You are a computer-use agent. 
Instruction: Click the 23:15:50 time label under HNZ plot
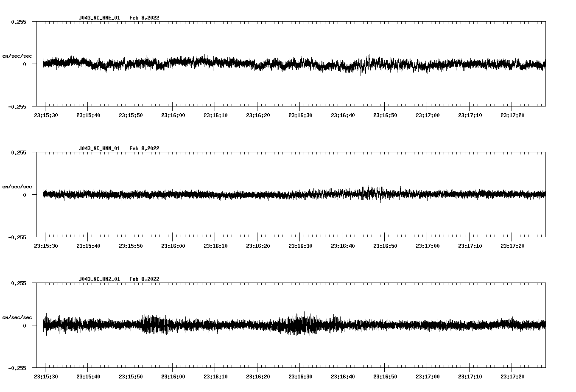point(130,377)
